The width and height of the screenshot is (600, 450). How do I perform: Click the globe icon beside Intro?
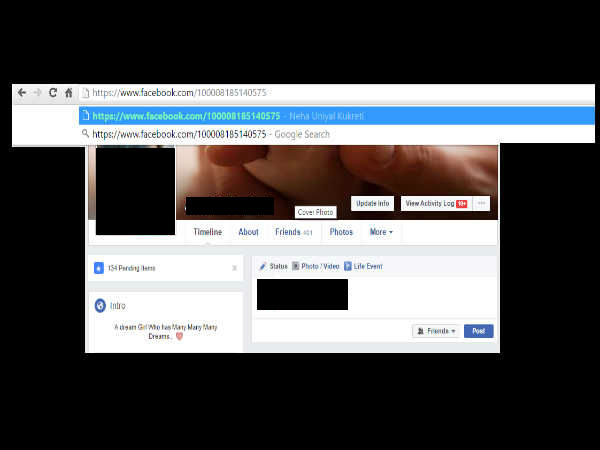(x=100, y=305)
